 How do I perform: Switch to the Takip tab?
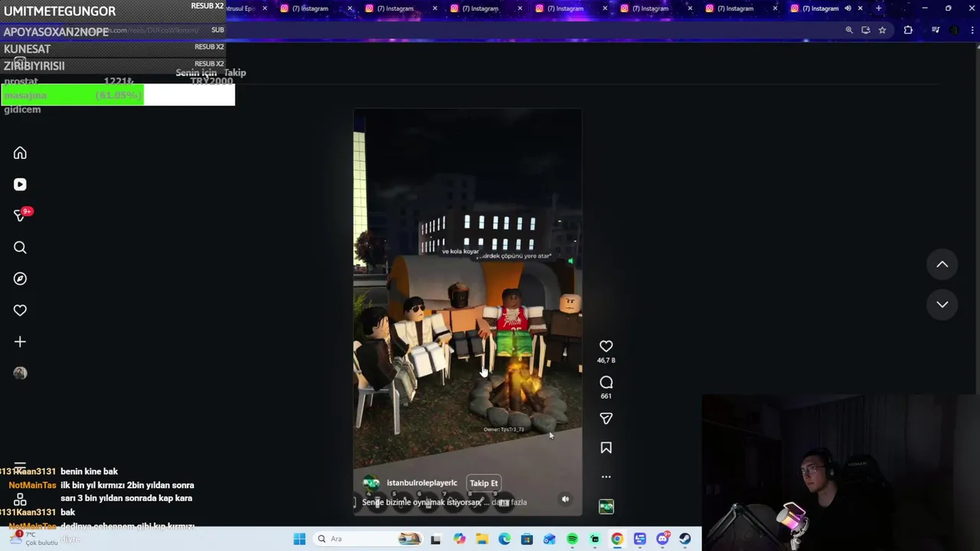[235, 73]
